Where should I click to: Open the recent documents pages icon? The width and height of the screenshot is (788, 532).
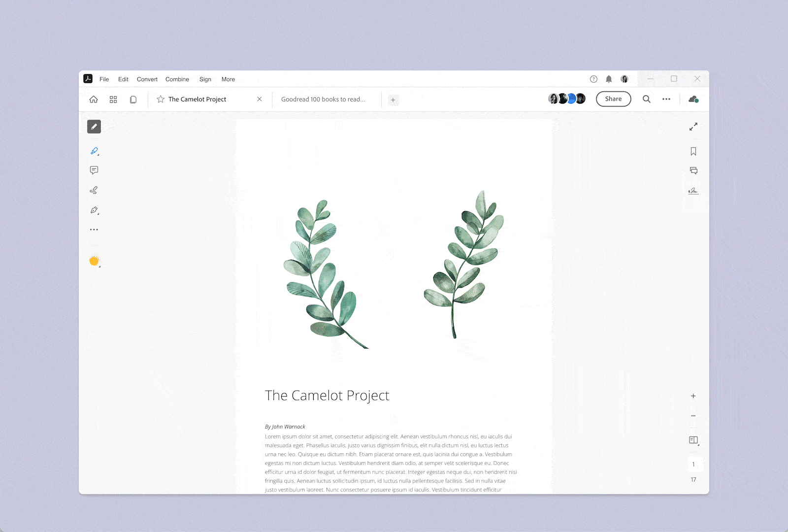pos(133,100)
